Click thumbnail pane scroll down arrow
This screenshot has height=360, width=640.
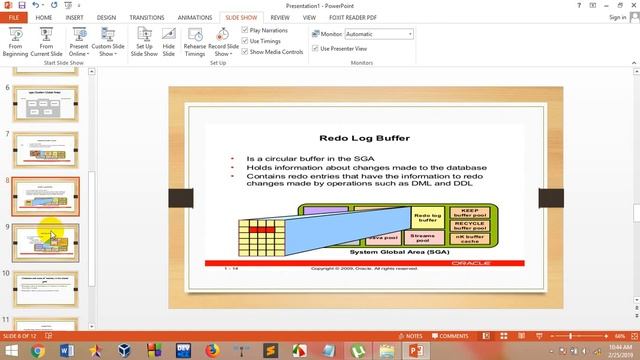pos(92,326)
